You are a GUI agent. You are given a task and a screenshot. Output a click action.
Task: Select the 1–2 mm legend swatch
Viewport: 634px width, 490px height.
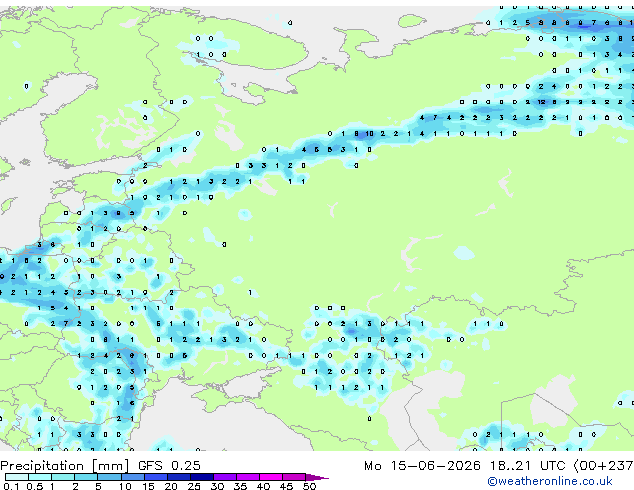[63, 477]
